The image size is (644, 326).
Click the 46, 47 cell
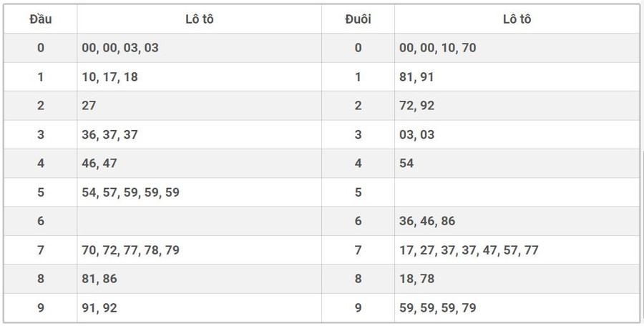[x=99, y=163]
